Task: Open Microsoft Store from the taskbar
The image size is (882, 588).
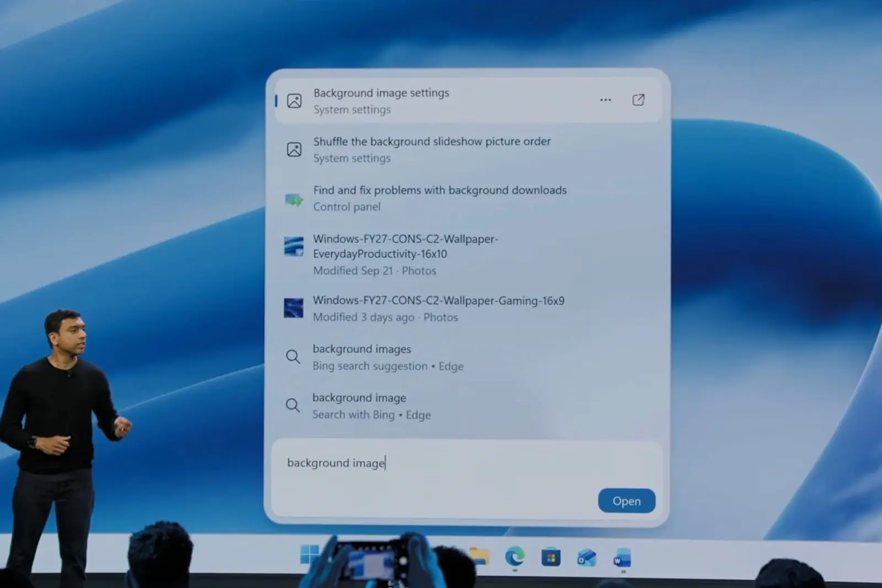Action: (x=551, y=558)
